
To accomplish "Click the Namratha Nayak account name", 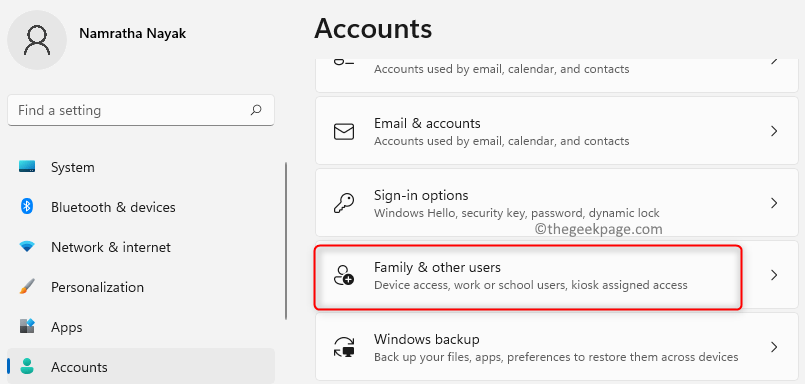I will [x=132, y=33].
